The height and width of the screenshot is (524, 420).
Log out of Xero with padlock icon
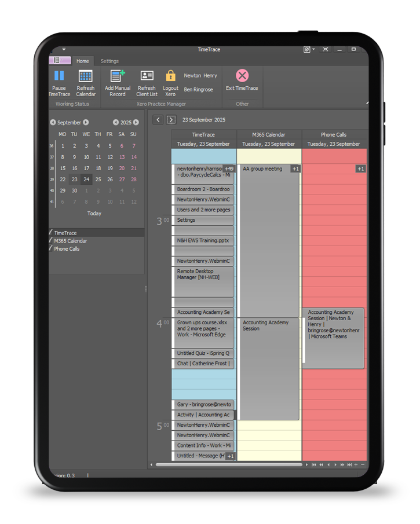click(x=170, y=76)
